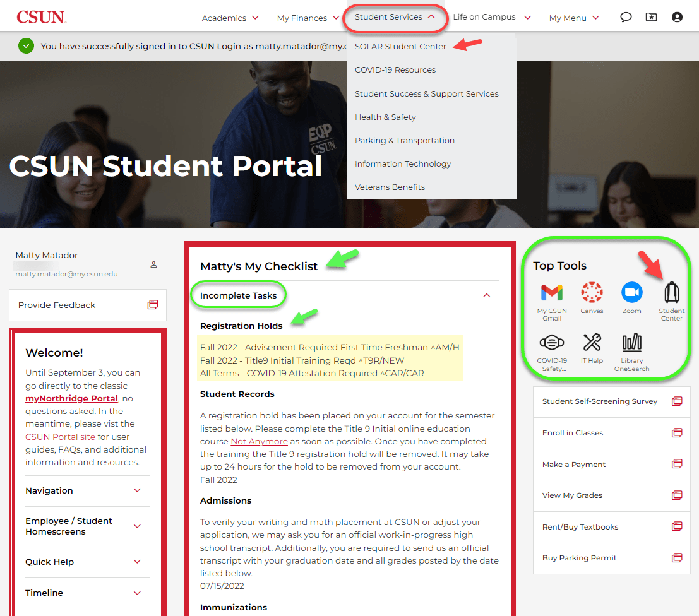Click View My Grades text link
699x616 pixels.
572,495
